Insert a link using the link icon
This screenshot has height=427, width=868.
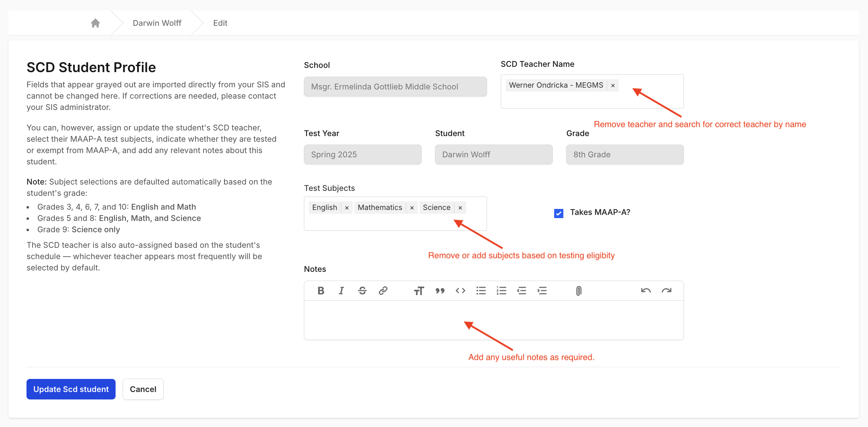(x=383, y=291)
